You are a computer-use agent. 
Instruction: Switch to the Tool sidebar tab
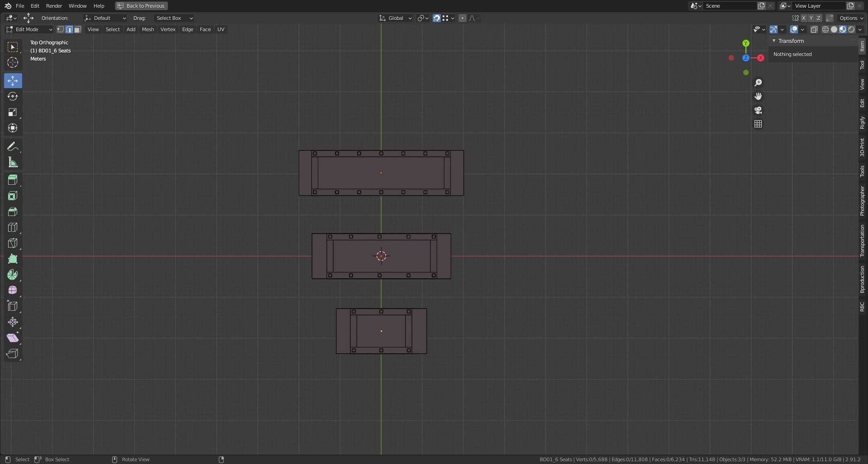point(863,65)
